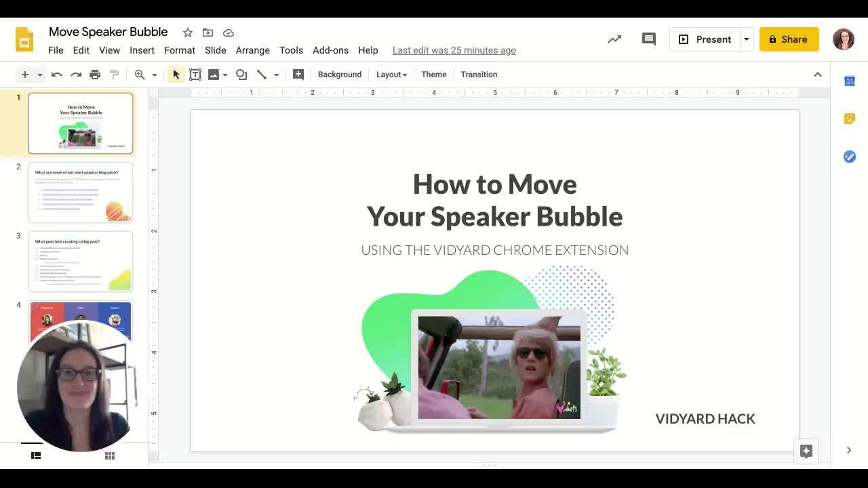Star the presentation
The height and width of the screenshot is (488, 868).
click(188, 33)
